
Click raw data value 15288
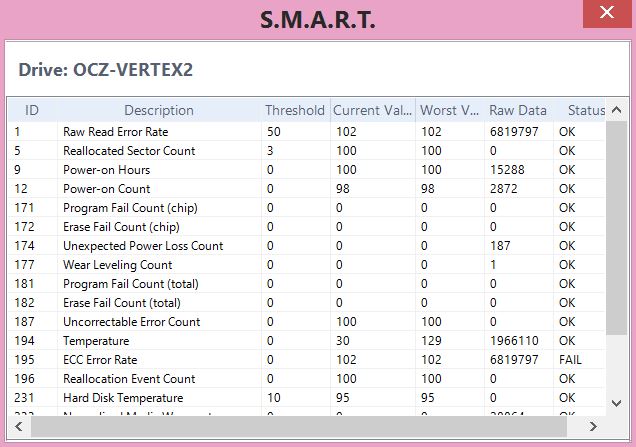tap(507, 170)
